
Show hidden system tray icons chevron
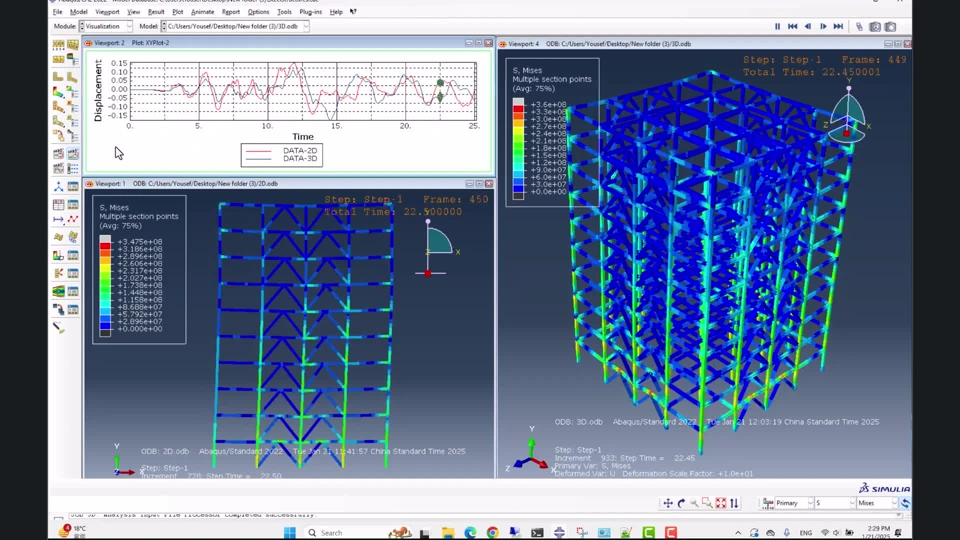(738, 533)
